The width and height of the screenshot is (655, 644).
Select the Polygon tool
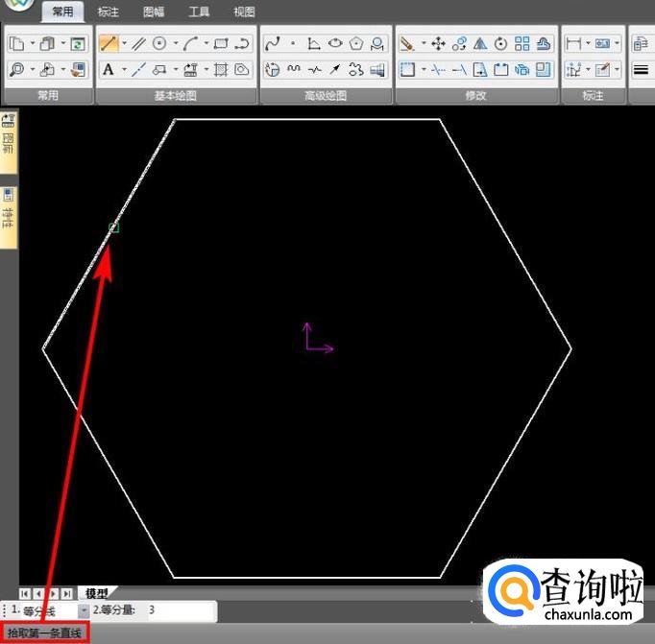[356, 43]
